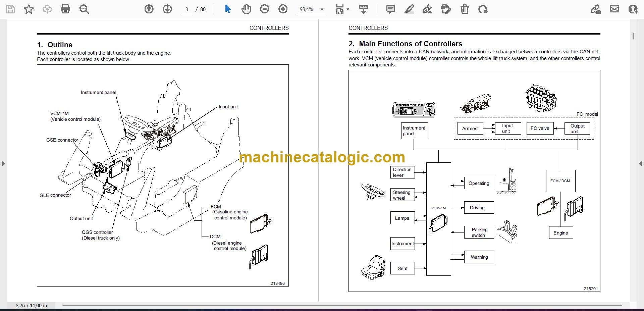Screen dimensions: 644x311
Task: Click the 'GSE connector' label
Action: [x=62, y=140]
